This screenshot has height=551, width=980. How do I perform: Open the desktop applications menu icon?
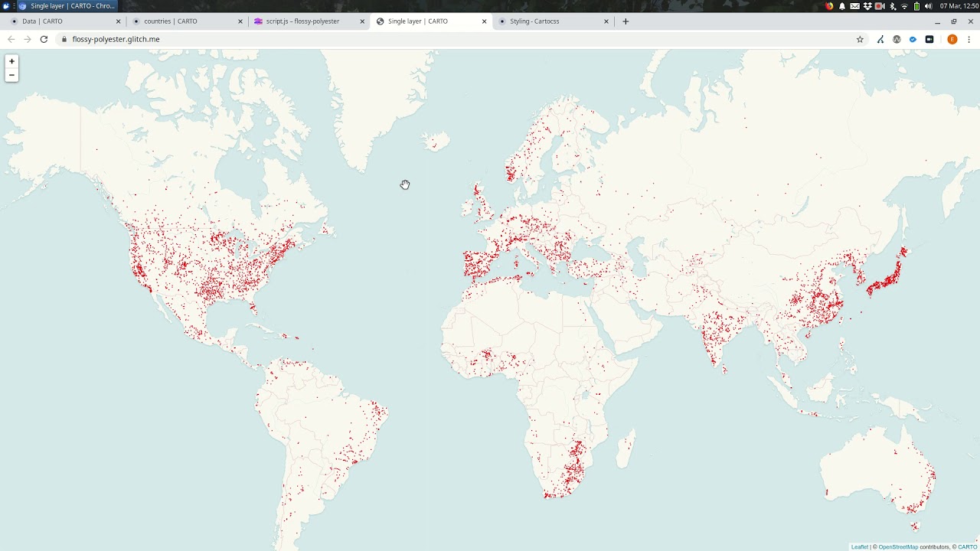pos(5,6)
